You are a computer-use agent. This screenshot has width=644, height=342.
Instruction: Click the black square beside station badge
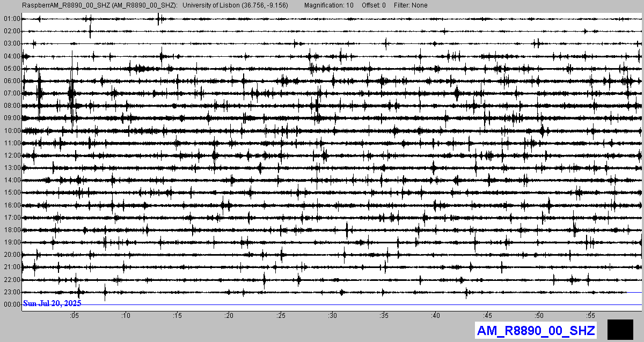[620, 329]
